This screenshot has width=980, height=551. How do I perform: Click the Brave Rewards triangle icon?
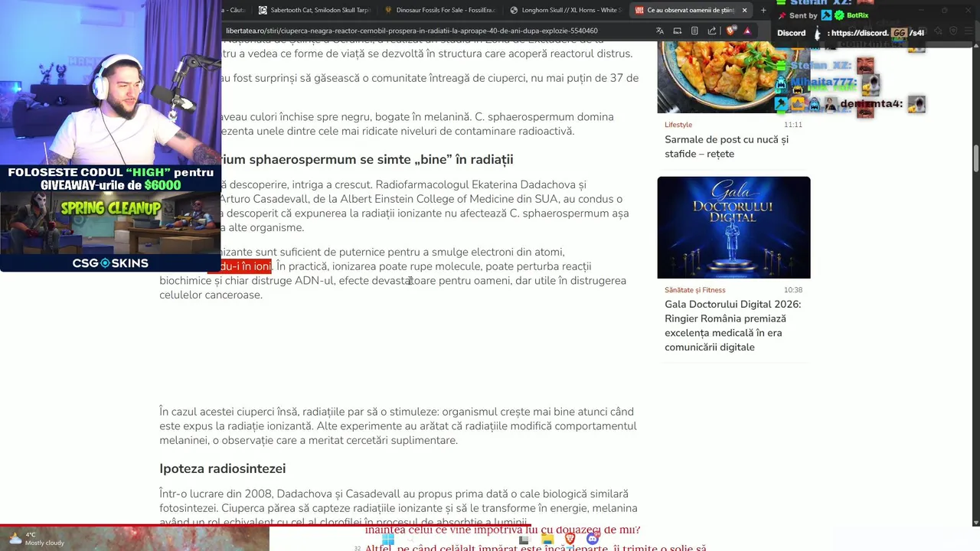pyautogui.click(x=747, y=31)
